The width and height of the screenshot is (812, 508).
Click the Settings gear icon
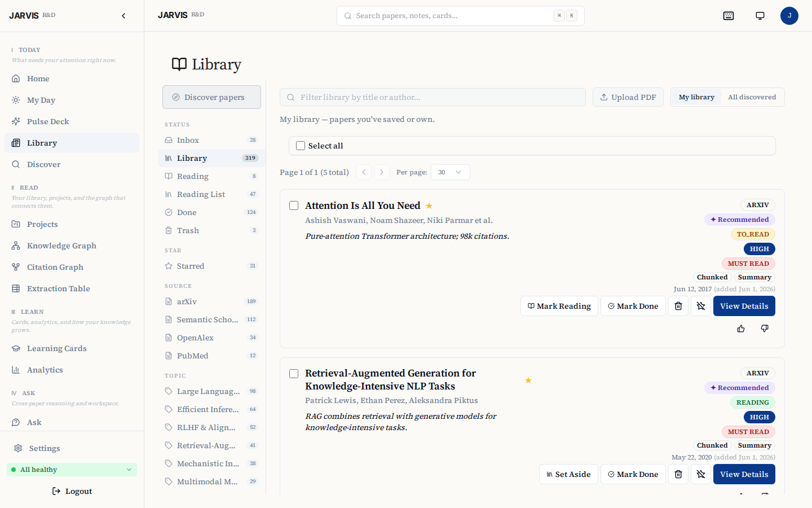[18, 448]
